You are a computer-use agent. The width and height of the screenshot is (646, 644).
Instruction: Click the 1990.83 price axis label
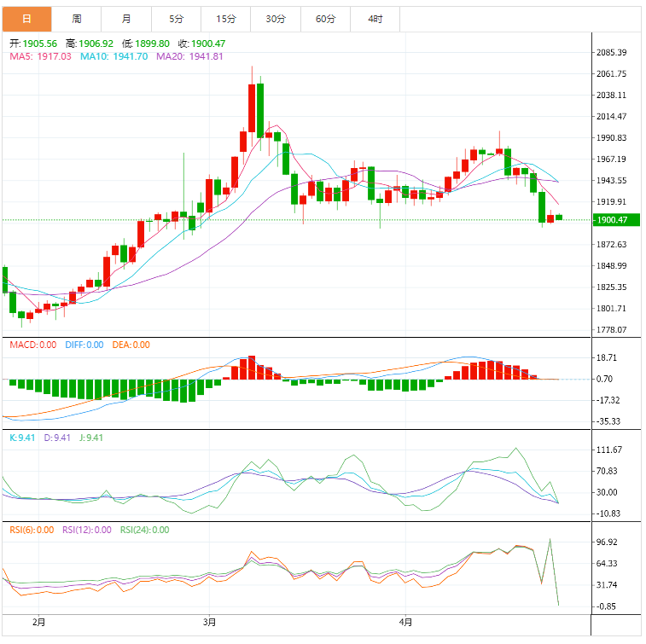pos(611,138)
